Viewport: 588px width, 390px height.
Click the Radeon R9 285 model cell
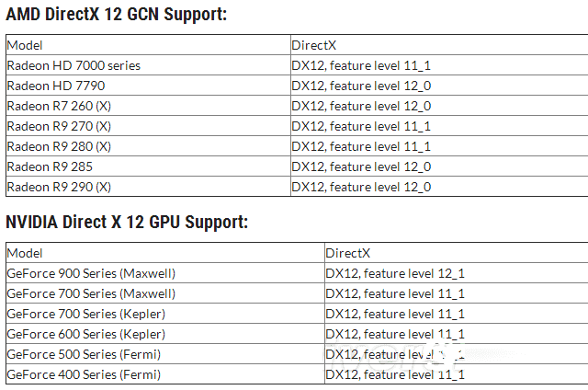tap(50, 166)
